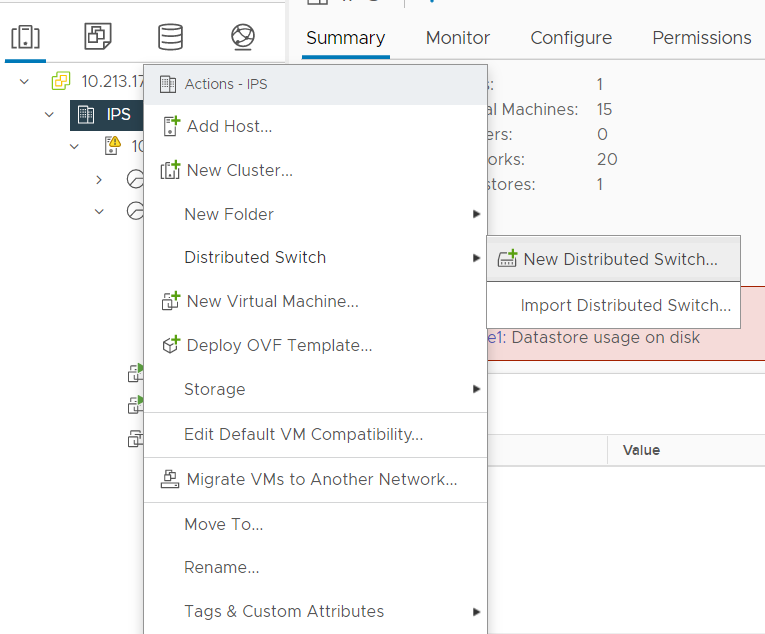Click the Deploy OVF Template icon
This screenshot has width=765, height=634.
point(171,345)
